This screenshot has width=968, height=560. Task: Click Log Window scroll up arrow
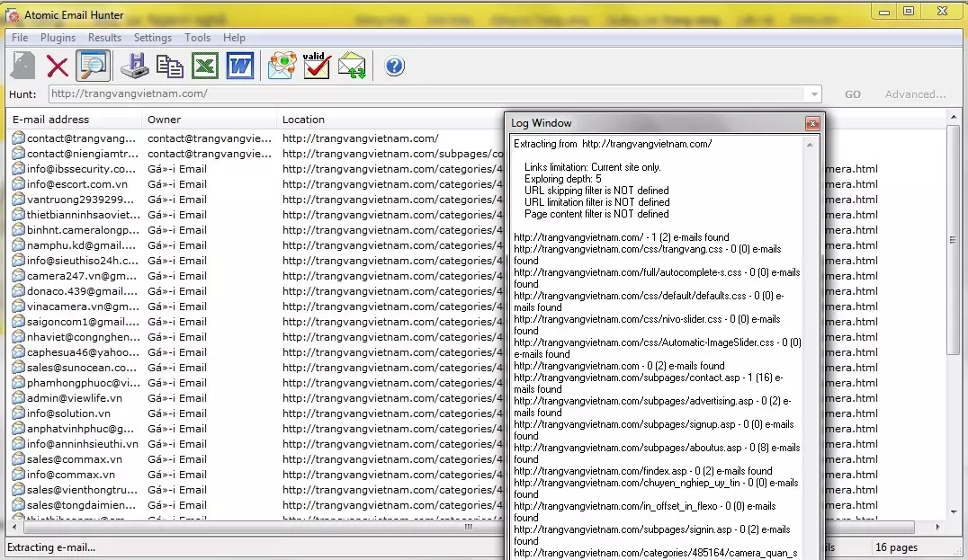click(810, 145)
